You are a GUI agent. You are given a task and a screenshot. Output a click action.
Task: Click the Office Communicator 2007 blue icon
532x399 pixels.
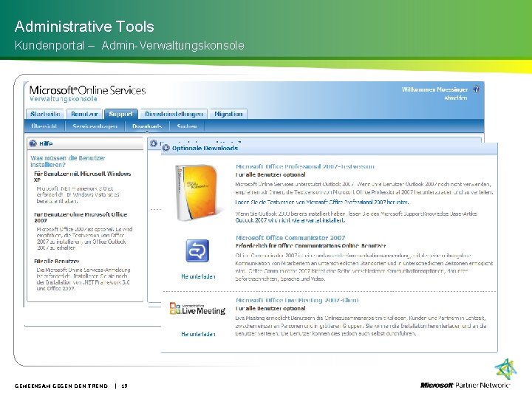197,250
